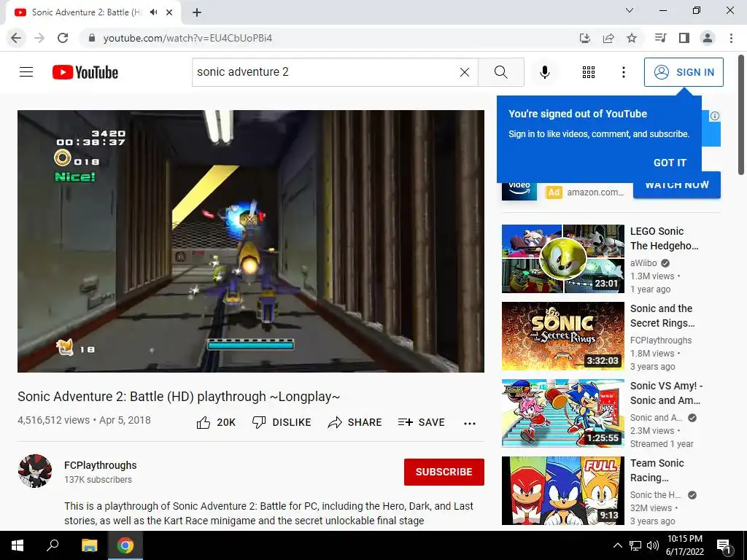
Task: Click the address bar URL
Action: click(187, 38)
